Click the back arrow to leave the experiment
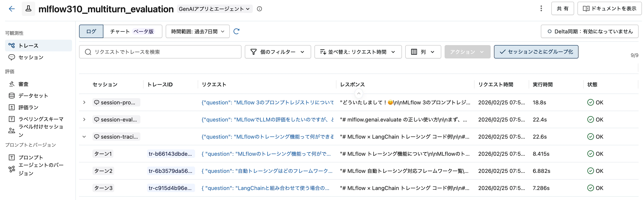The image size is (644, 200). 12,9
